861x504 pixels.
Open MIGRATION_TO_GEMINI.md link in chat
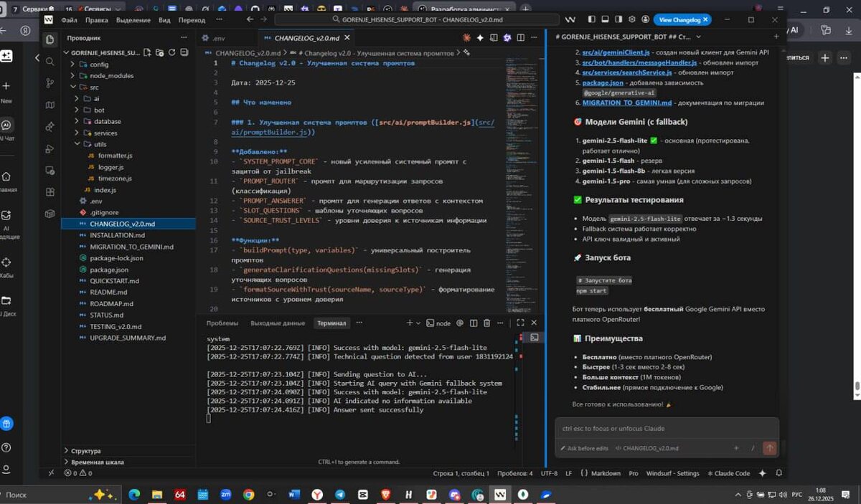pyautogui.click(x=627, y=103)
